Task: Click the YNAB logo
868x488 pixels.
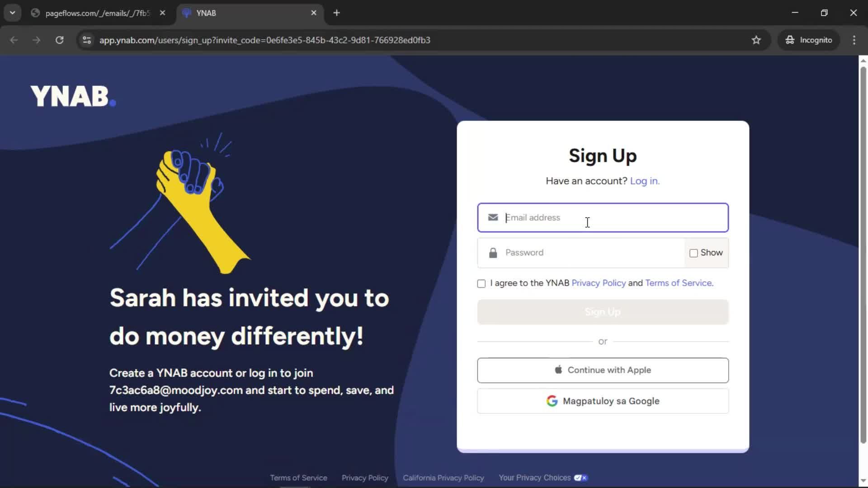Action: click(x=73, y=96)
